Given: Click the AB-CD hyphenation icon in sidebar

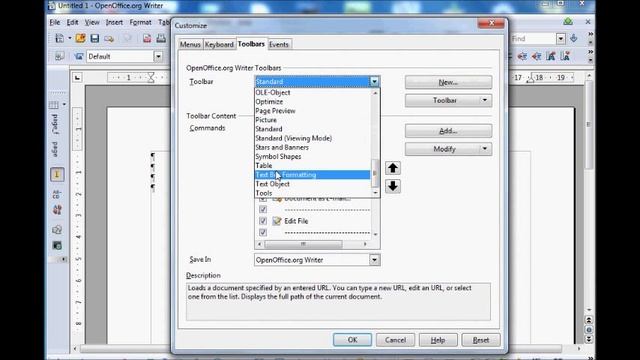Looking at the screenshot, I should [x=57, y=194].
